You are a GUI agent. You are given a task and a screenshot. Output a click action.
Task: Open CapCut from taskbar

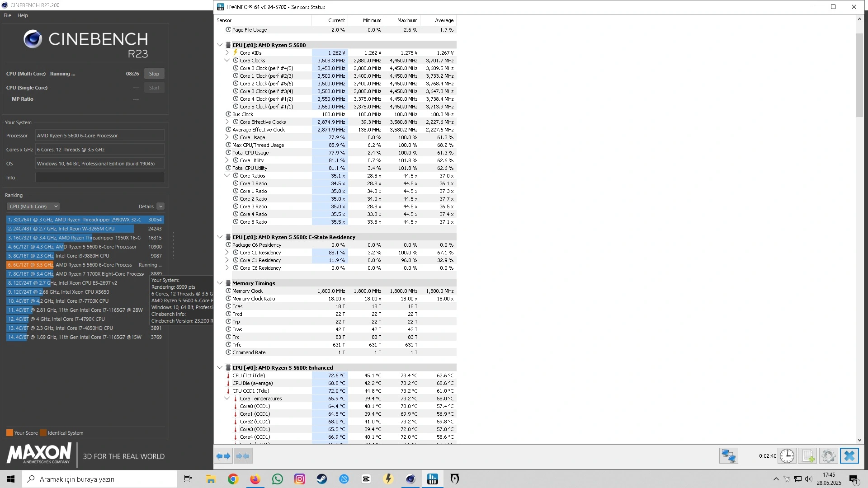click(366, 479)
